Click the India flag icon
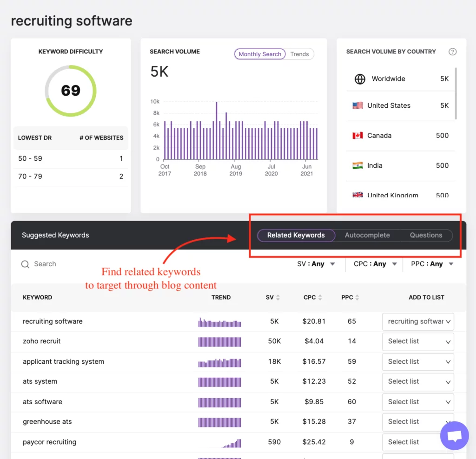 357,165
